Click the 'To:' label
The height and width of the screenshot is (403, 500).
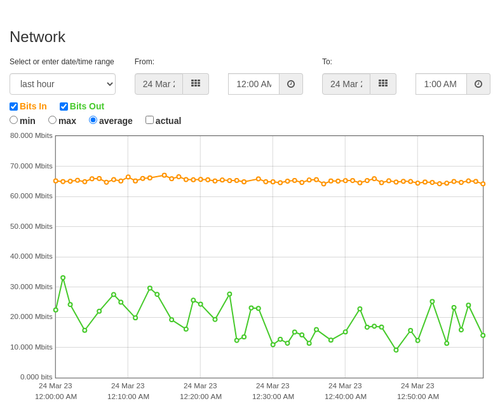coord(327,62)
